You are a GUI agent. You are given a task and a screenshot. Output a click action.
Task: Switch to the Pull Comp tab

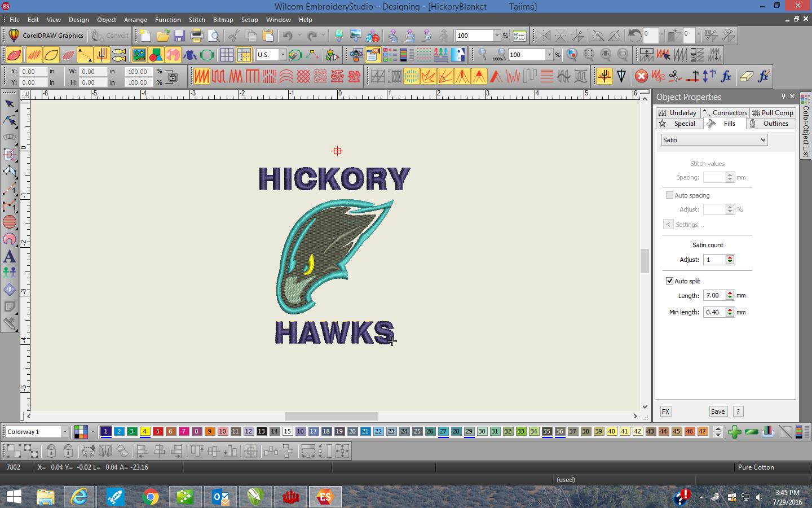(773, 113)
